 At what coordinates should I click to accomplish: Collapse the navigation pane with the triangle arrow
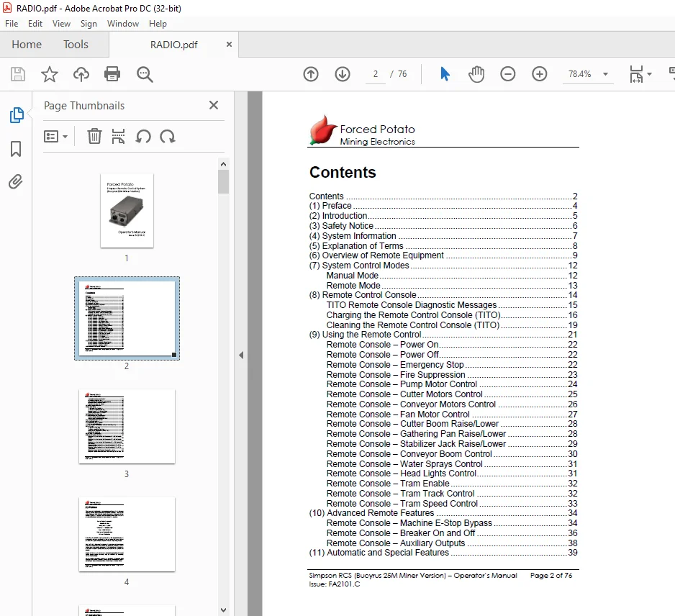(241, 355)
